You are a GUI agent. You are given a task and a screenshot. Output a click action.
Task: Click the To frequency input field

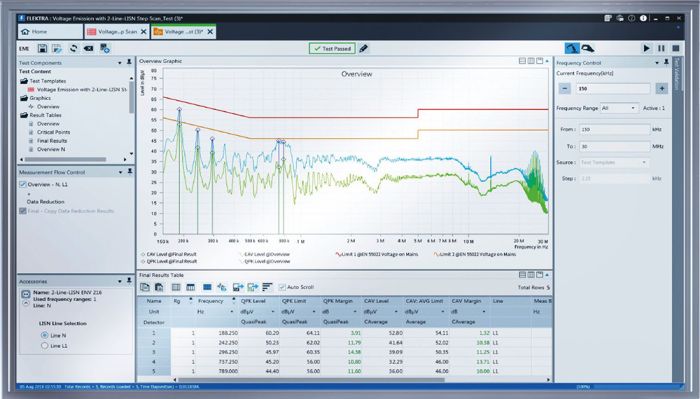pyautogui.click(x=615, y=146)
